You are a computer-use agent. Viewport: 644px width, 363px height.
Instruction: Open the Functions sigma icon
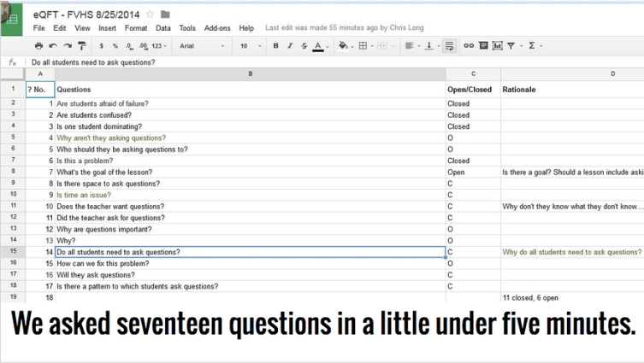pos(532,46)
